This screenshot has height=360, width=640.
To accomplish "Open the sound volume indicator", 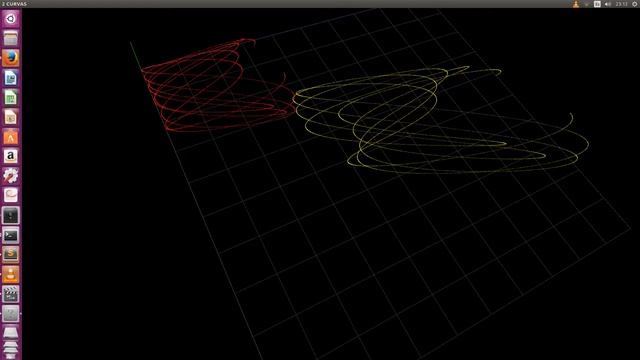I will (x=608, y=4).
